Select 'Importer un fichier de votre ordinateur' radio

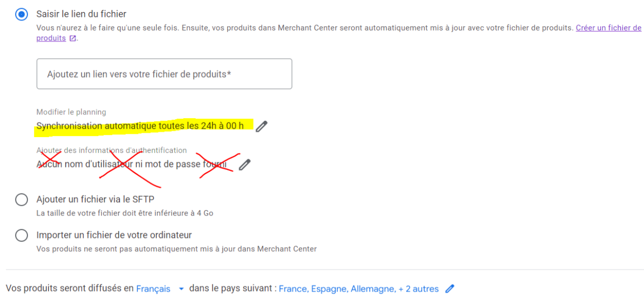click(x=22, y=235)
